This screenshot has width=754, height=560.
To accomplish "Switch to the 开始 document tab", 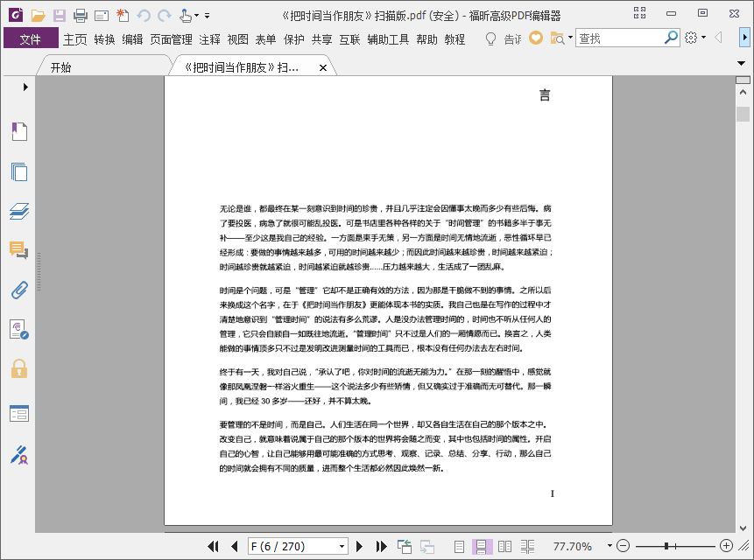I will pos(60,67).
